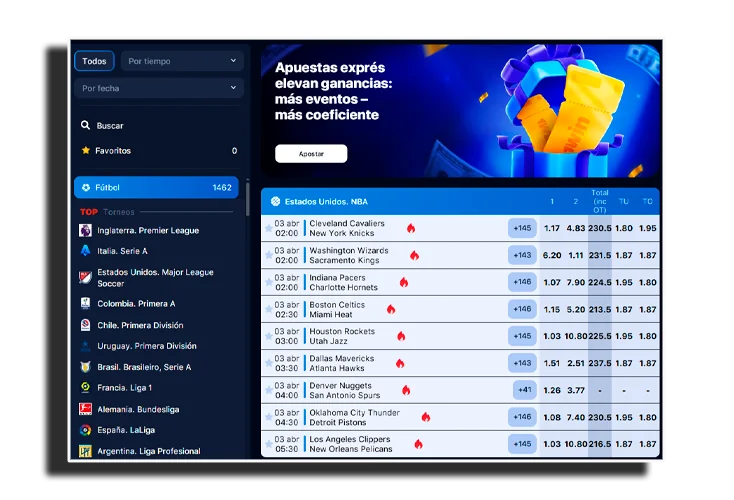Screen dimensions: 734x500
Task: Open the Por fecha dropdown
Action: point(159,88)
